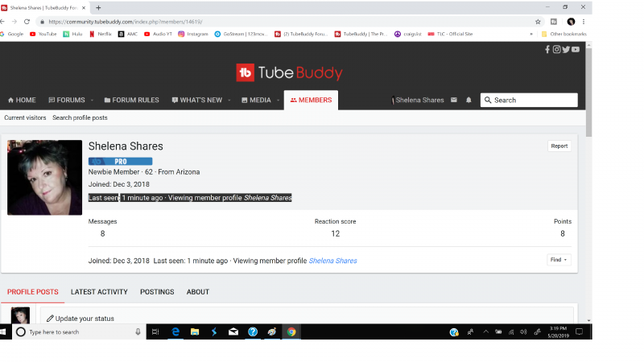Bookmark page with the star icon
The height and width of the screenshot is (362, 644).
(x=538, y=22)
